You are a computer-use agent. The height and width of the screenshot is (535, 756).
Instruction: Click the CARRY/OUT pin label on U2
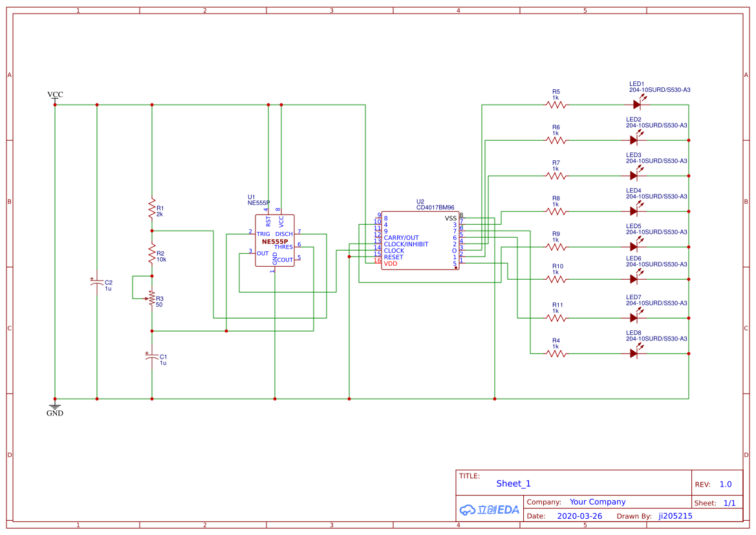tap(401, 238)
